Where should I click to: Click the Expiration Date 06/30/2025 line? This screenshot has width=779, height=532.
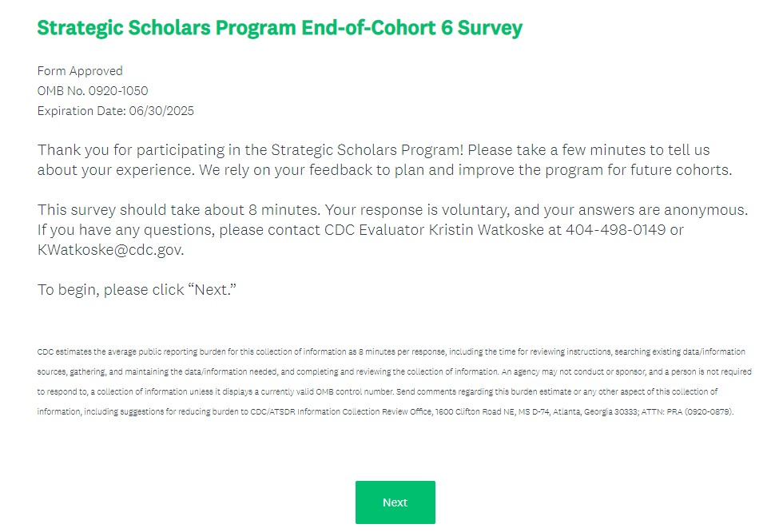[116, 111]
